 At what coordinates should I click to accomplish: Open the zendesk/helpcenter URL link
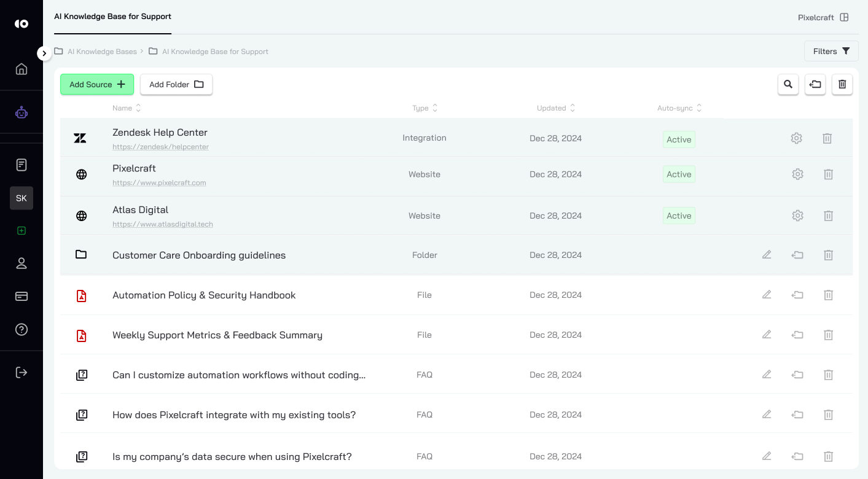(x=160, y=147)
